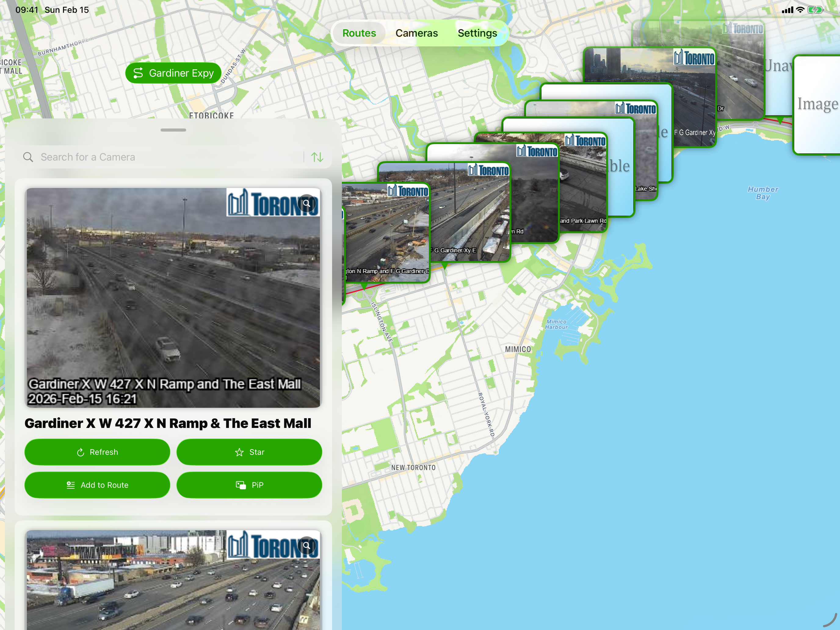Tap the route swap icon on the Gardiner Expy pill
Viewport: 840px width, 630px height.
(138, 73)
